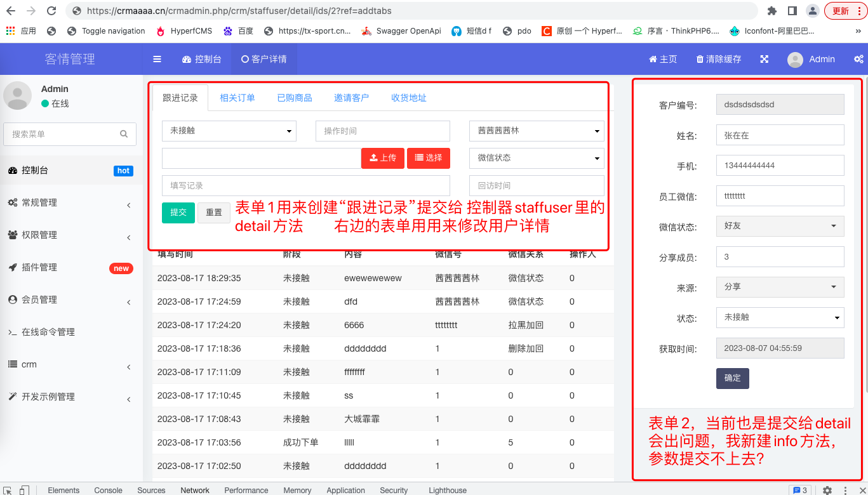This screenshot has width=868, height=495.
Task: Expand 开发示例管理 sidebar menu
Action: (71, 397)
